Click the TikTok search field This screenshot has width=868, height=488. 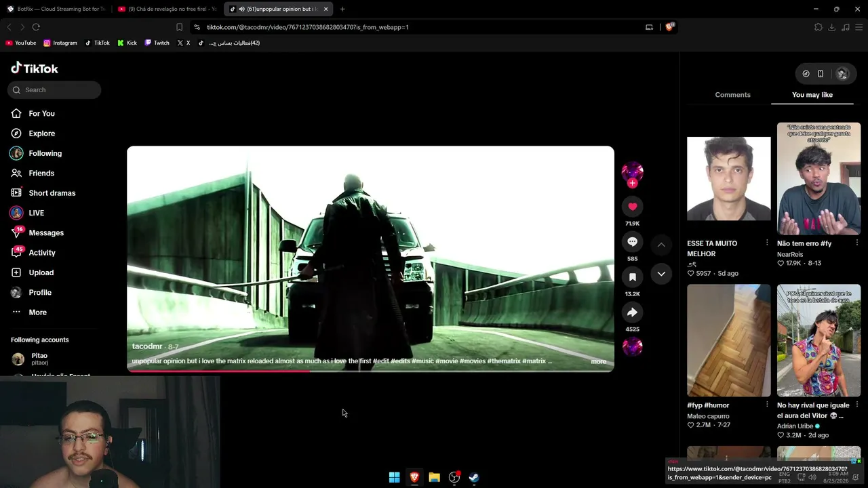pos(54,90)
